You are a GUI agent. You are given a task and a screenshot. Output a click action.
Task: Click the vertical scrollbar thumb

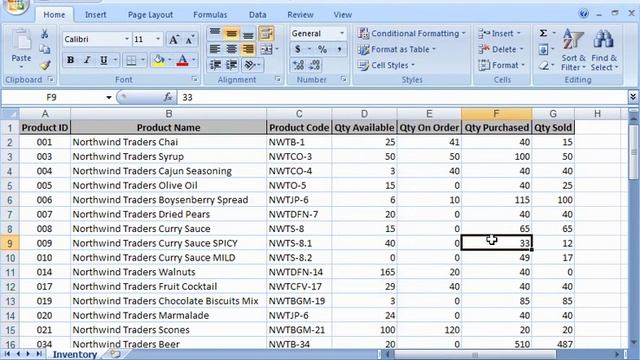click(x=633, y=152)
